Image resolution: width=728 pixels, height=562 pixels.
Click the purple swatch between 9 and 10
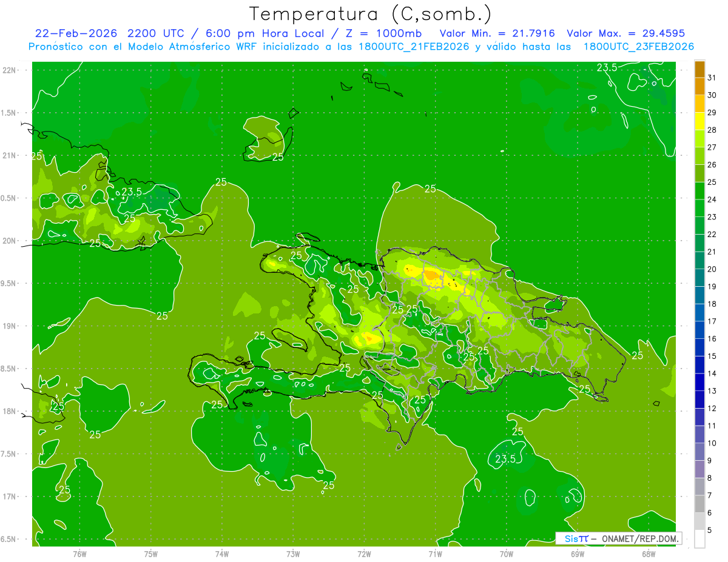pos(700,452)
